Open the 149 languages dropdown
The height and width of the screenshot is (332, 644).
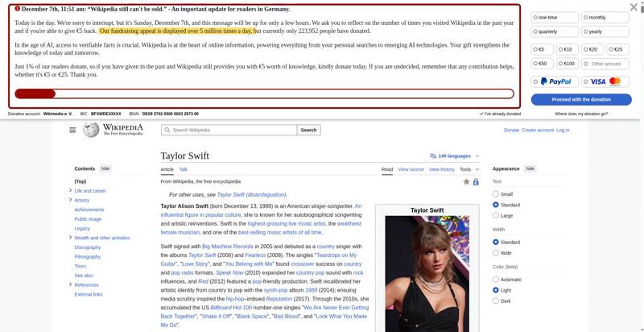(x=455, y=156)
